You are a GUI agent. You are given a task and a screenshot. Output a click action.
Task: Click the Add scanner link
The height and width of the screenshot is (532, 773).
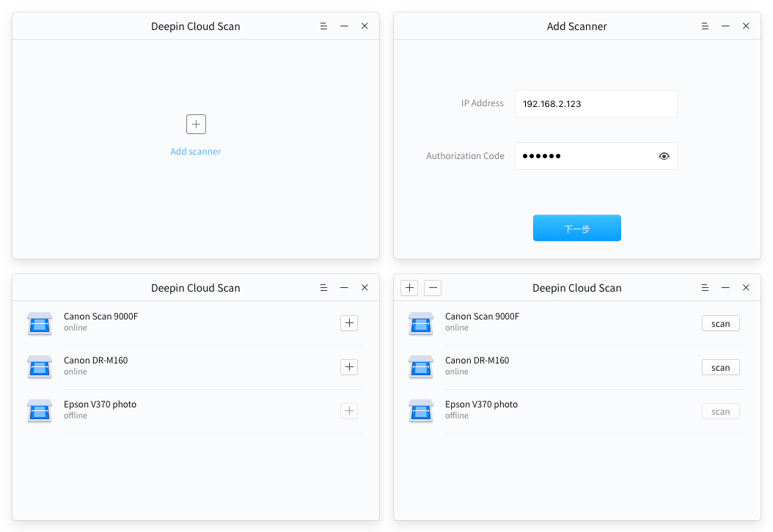click(x=196, y=151)
